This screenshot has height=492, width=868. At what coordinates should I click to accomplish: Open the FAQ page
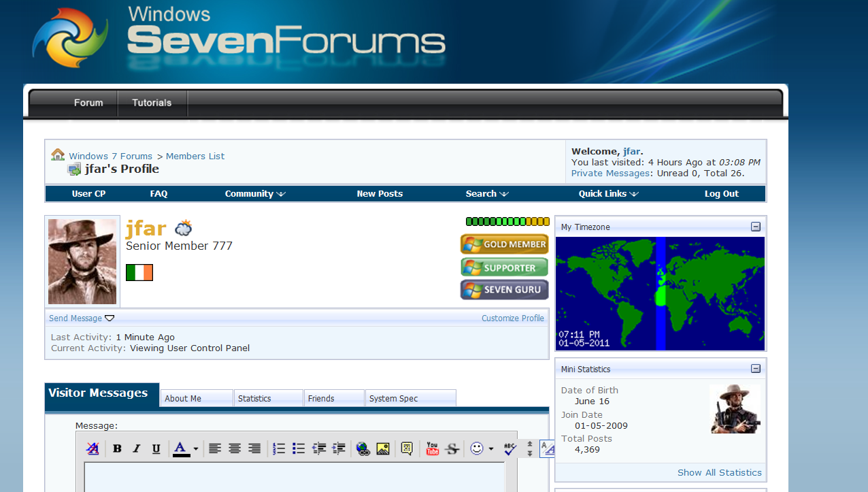[x=158, y=194]
